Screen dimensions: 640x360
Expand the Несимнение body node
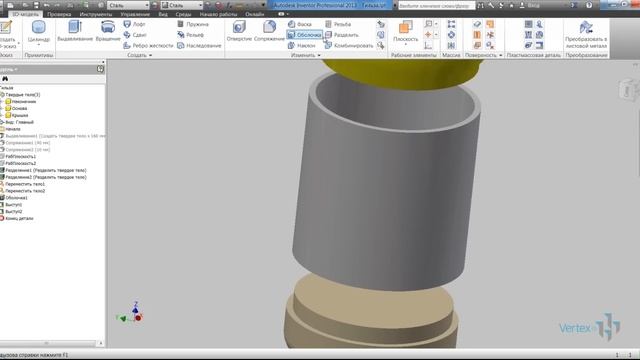coord(2,101)
